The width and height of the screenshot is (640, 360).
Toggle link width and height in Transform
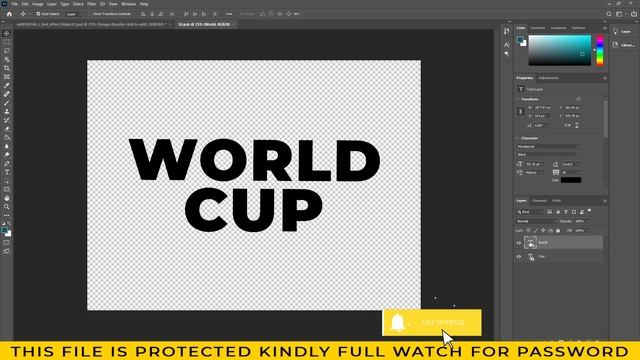(520, 111)
